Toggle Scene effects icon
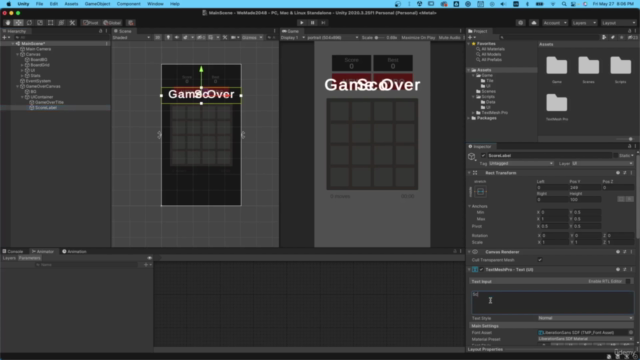640x360 pixels. click(x=185, y=38)
